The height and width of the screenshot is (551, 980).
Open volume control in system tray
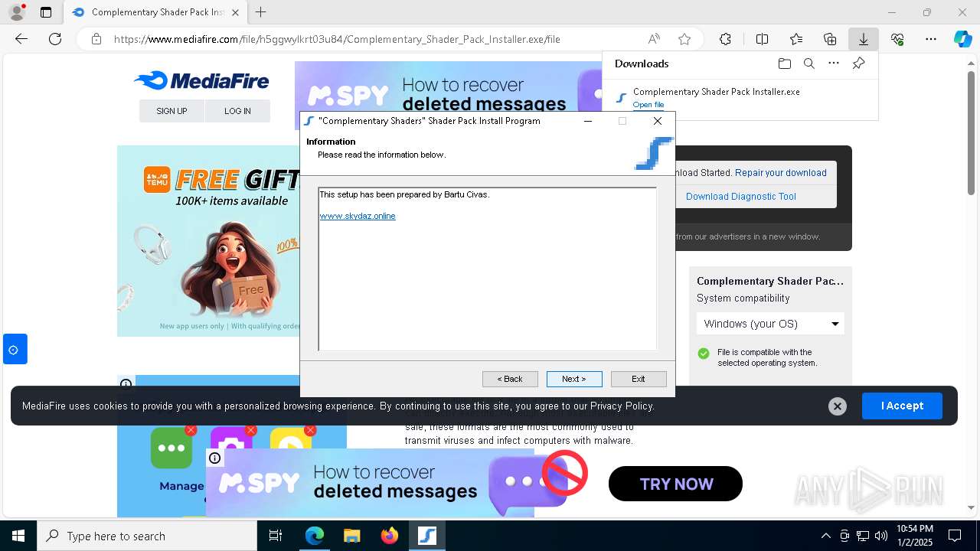click(881, 536)
